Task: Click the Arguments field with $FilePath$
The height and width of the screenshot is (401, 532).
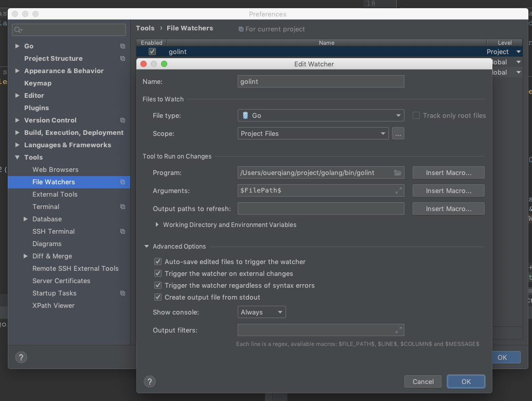Action: point(321,190)
